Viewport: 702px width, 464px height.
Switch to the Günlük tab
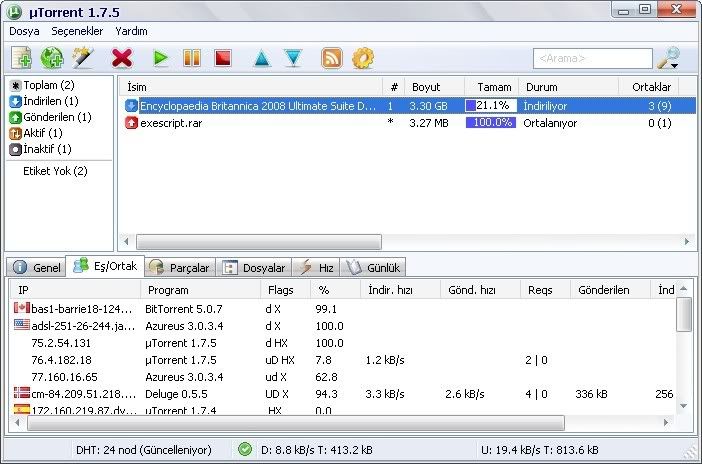point(373,267)
